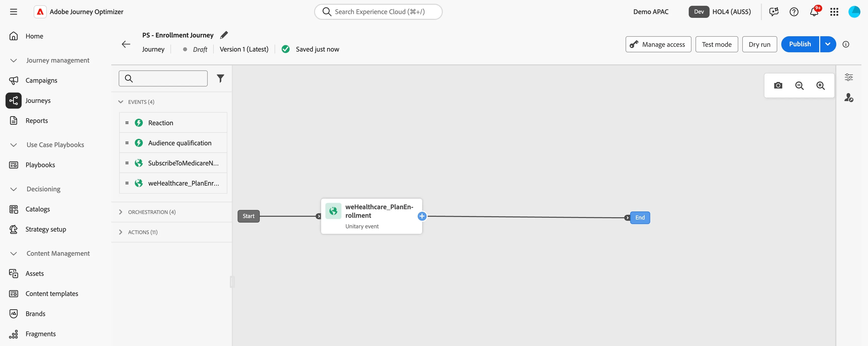
Task: Open the apps grid switcher
Action: [834, 12]
